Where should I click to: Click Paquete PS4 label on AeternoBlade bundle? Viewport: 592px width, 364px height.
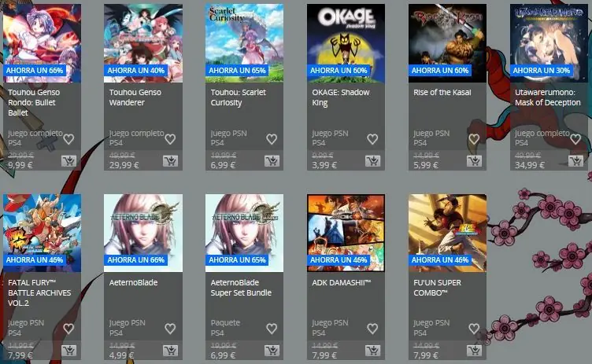coord(225,328)
